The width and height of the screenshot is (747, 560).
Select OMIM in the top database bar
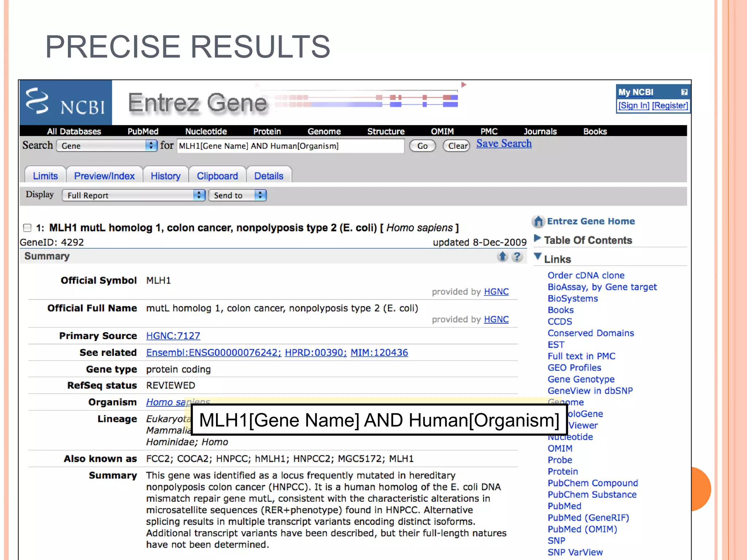442,131
